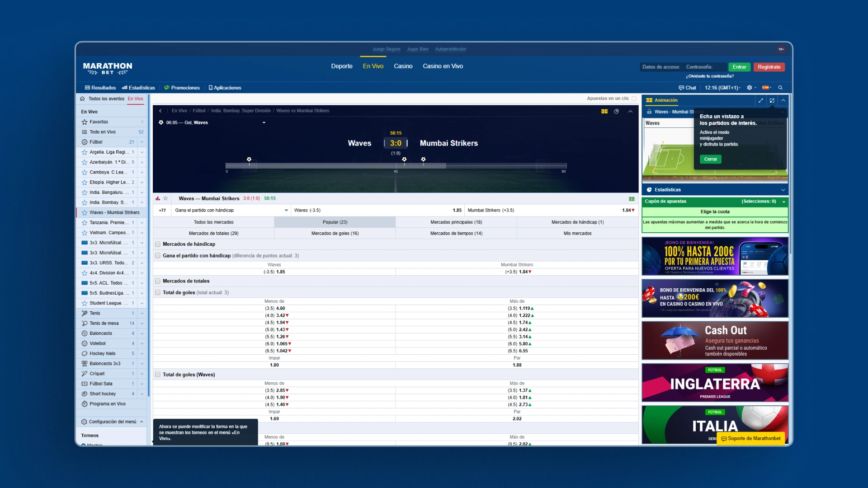Screen dimensions: 868x488
Task: Favorite the Camboya C League
Action: click(85, 172)
